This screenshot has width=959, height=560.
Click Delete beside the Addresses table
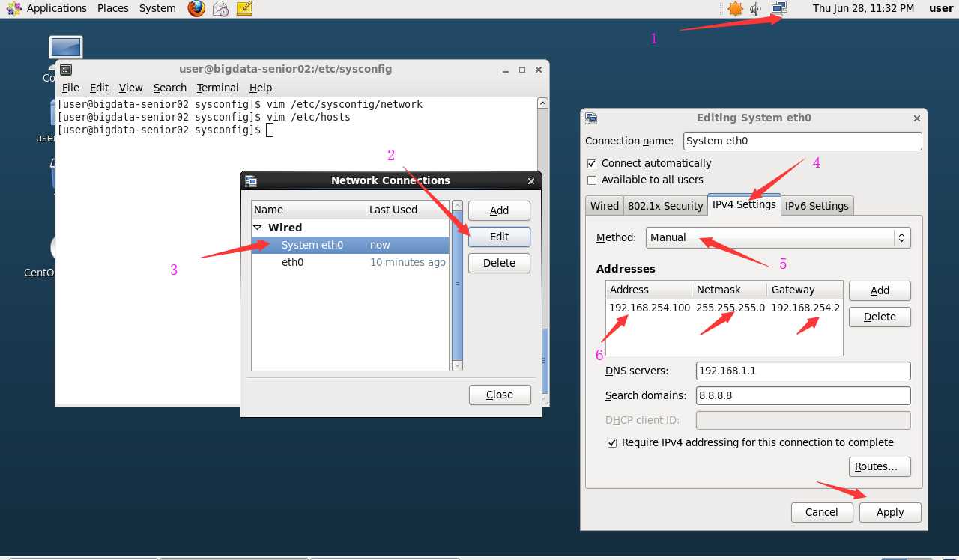[x=880, y=317]
